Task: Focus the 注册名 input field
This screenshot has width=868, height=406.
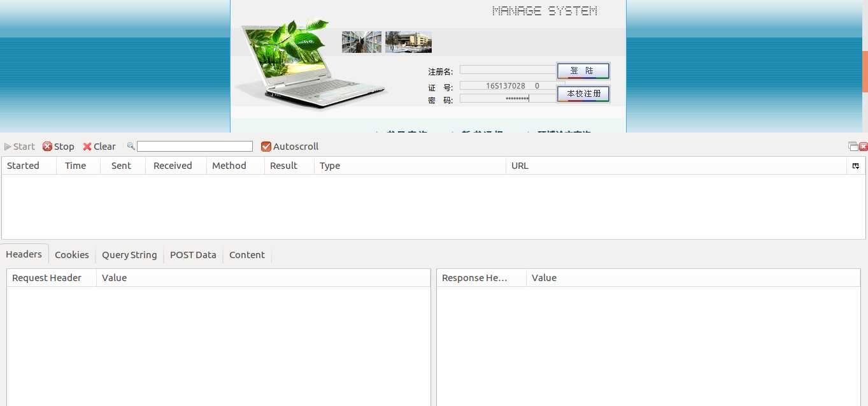Action: [508, 69]
